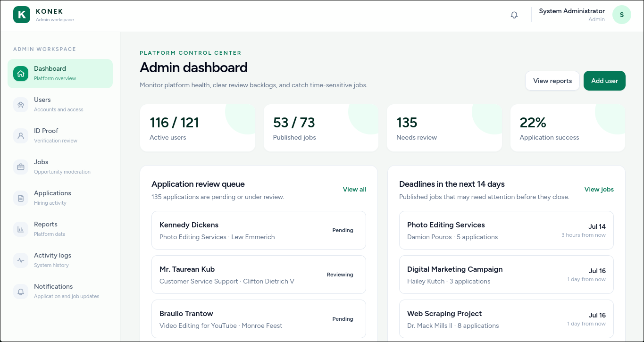The height and width of the screenshot is (342, 644).
Task: Click the ID Proof person icon
Action: (x=21, y=136)
